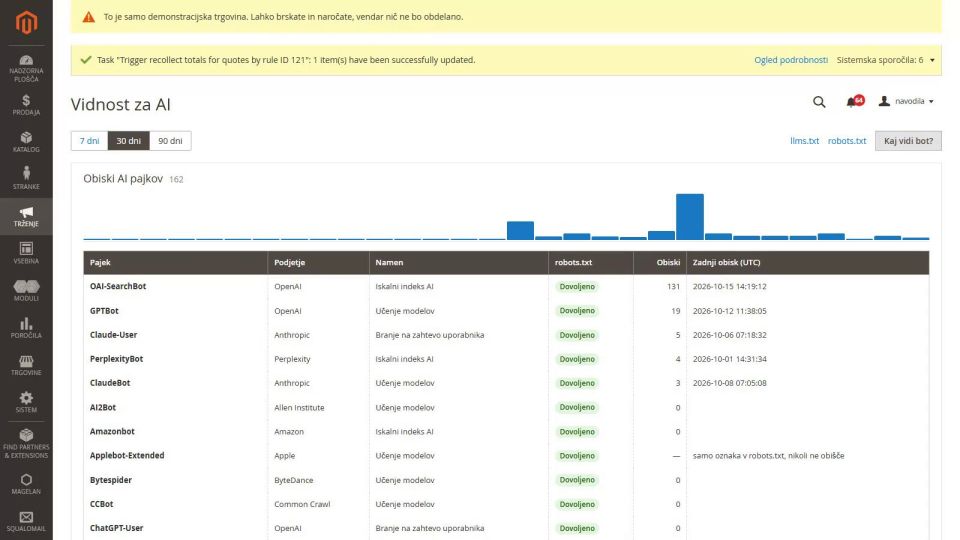The image size is (960, 540).
Task: Click the Applebot-Extended robots.txt note
Action: point(768,456)
